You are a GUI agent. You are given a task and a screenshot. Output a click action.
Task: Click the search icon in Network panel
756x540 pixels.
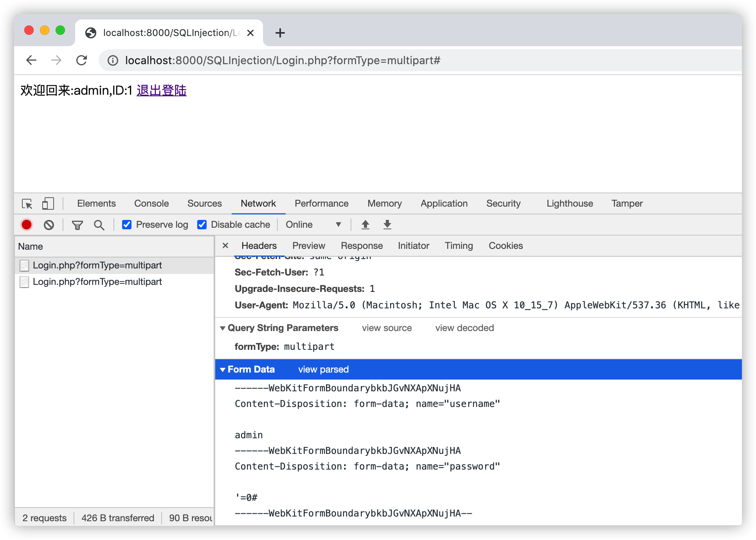(x=99, y=225)
